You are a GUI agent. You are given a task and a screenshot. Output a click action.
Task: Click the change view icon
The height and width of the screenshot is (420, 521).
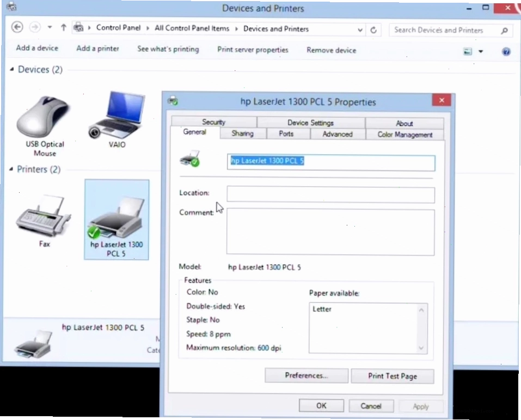pyautogui.click(x=468, y=52)
